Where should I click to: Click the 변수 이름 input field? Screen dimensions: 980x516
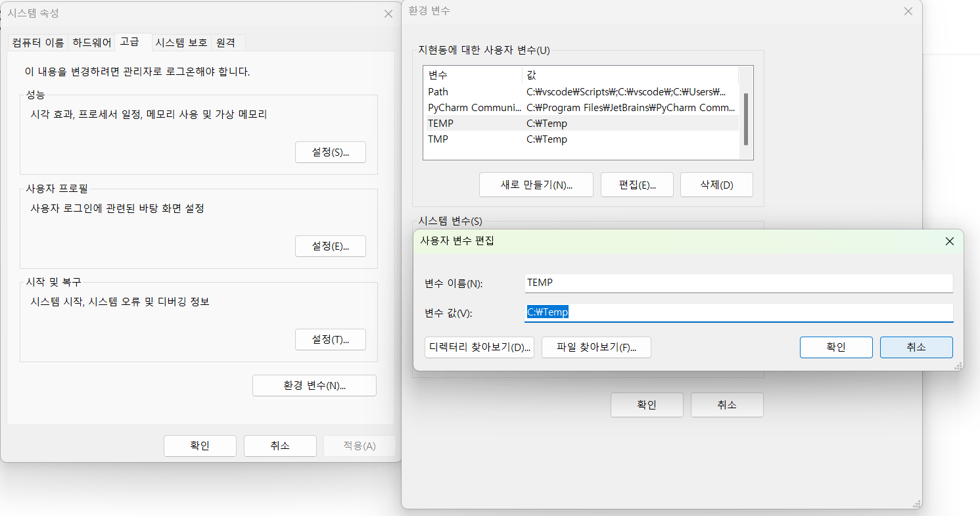tap(739, 283)
